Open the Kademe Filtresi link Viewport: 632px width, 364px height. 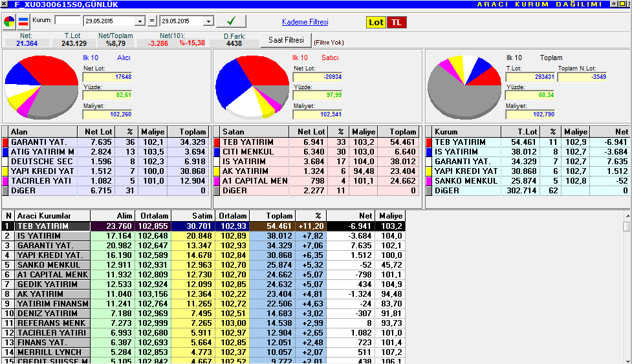click(305, 22)
